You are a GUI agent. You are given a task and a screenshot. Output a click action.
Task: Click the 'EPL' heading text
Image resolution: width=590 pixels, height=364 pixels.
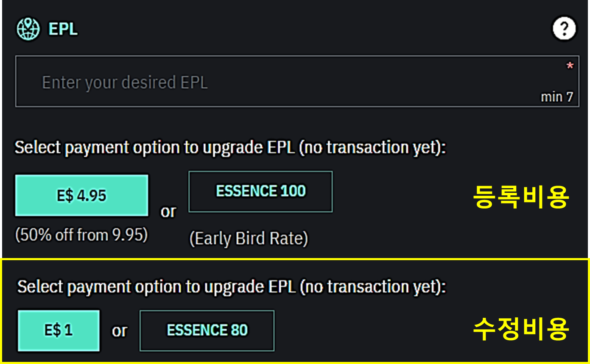(x=63, y=30)
